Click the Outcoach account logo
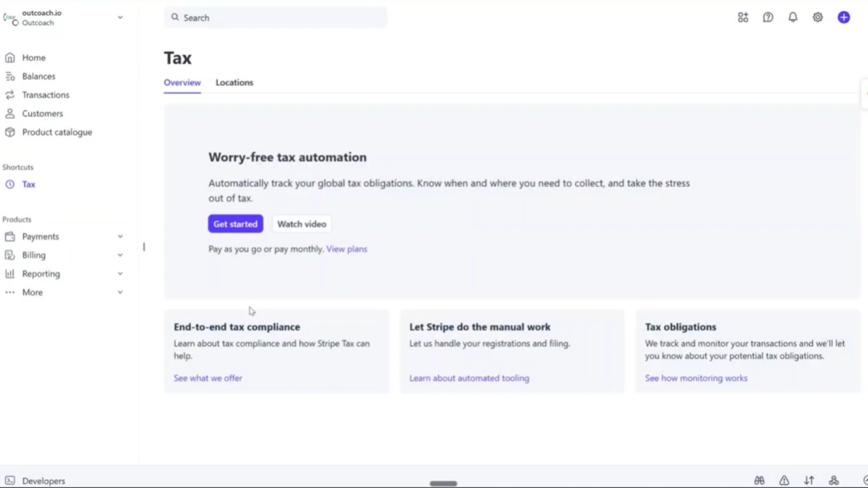 click(11, 19)
